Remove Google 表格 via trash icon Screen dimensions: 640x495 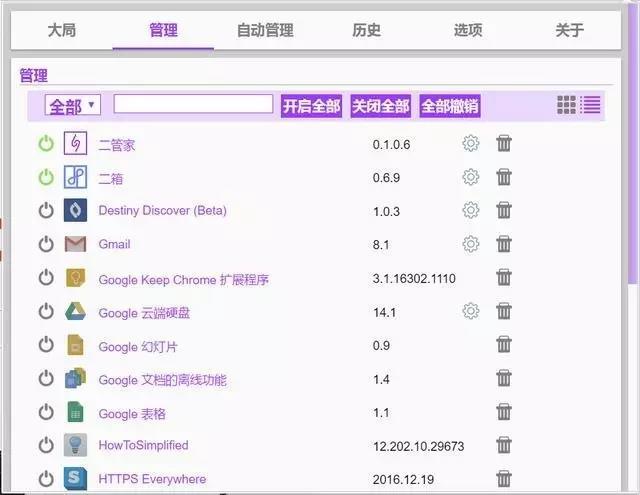504,412
